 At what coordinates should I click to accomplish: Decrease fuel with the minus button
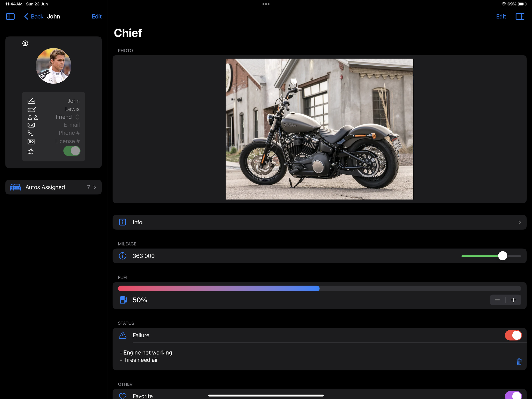[x=497, y=300]
